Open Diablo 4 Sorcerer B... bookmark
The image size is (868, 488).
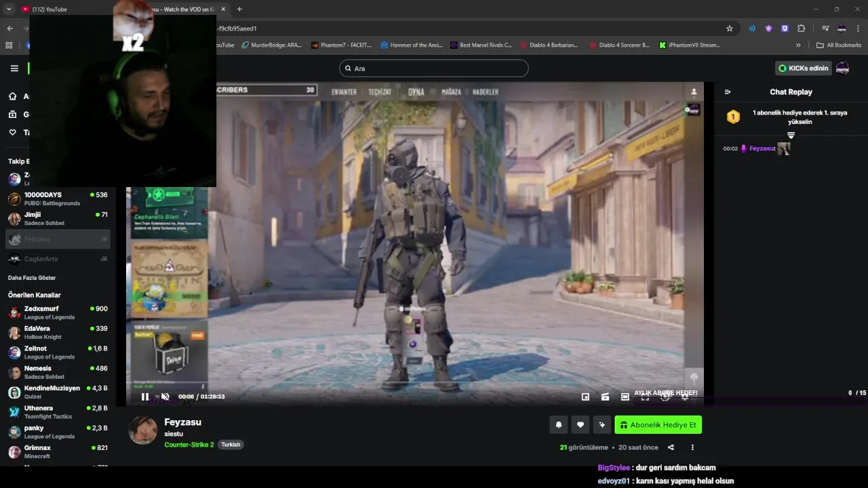point(620,45)
